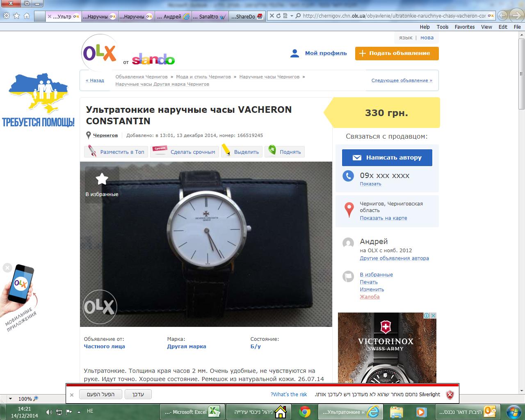Open Google Chrome from the taskbar
The width and height of the screenshot is (525, 420).
click(305, 412)
